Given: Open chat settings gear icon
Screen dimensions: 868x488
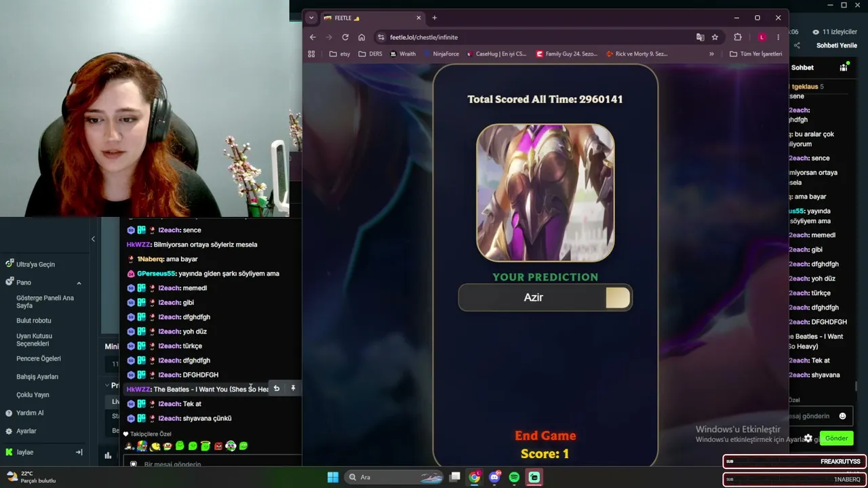Looking at the screenshot, I should click(808, 439).
